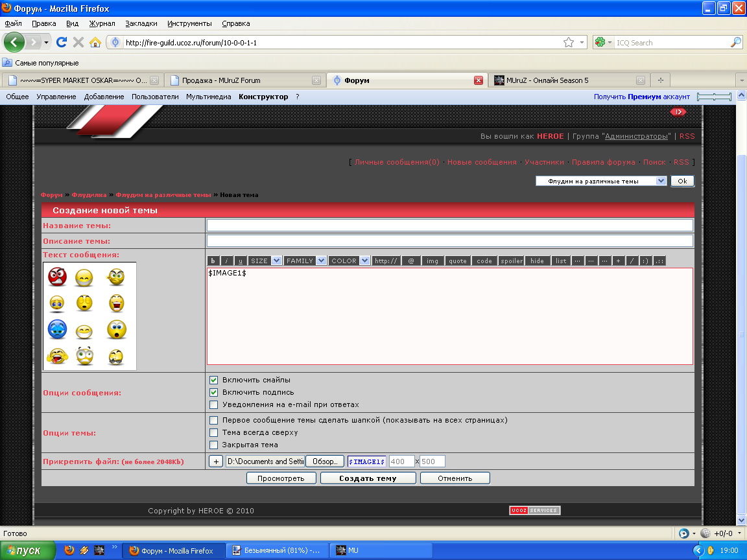Enable 'Закрытая тема' checkbox
This screenshot has height=560, width=747.
click(213, 445)
